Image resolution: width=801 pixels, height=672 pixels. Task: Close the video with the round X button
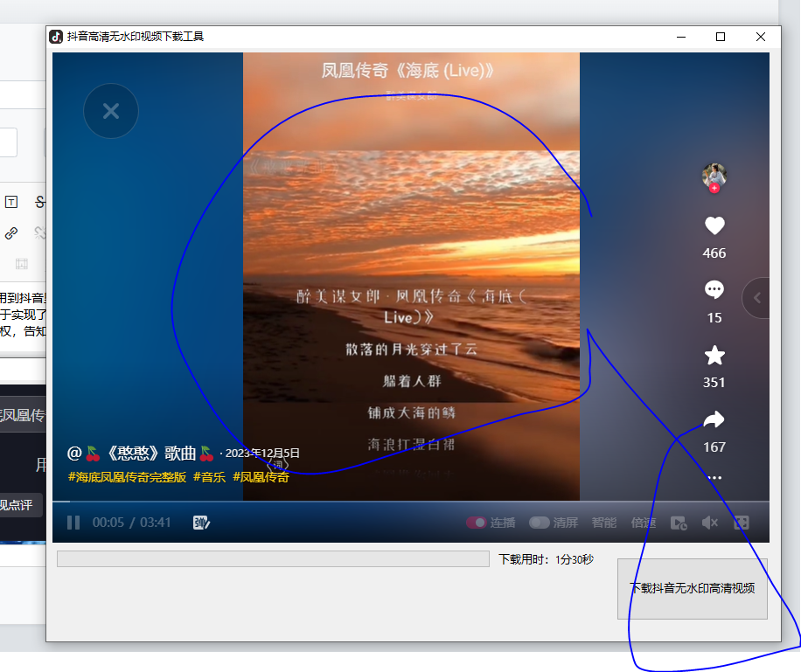(x=111, y=111)
